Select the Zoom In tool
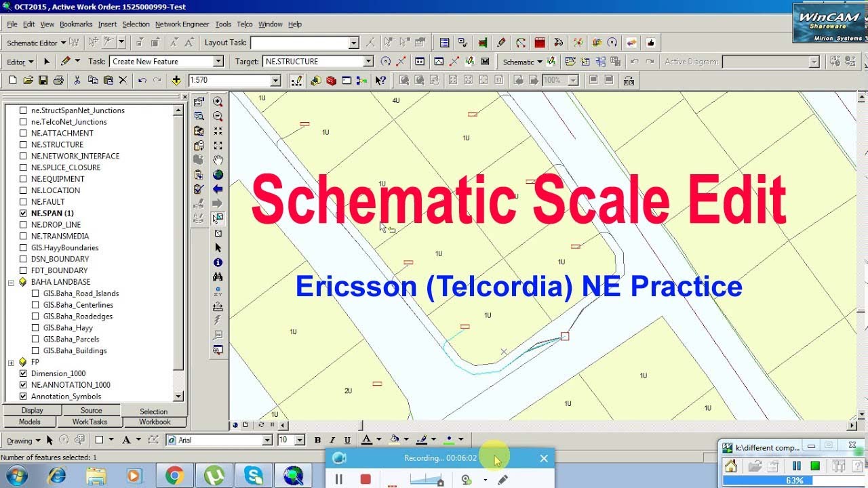Screen dimensions: 868x488 click(218, 102)
